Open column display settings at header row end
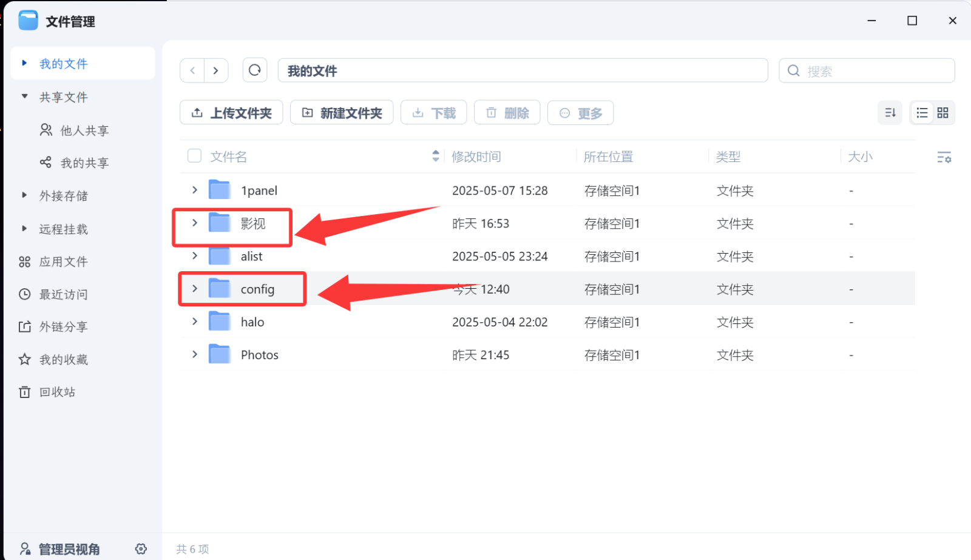Screen dimensions: 971x560 [x=944, y=157]
